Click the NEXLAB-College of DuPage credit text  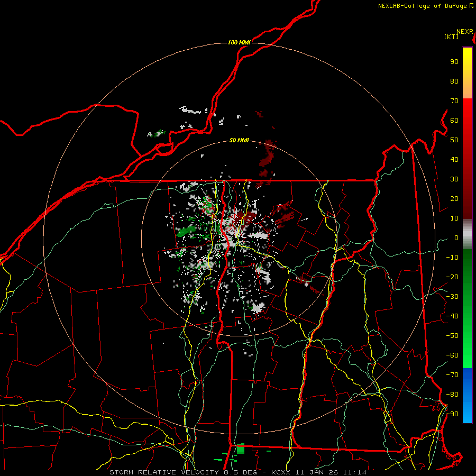[x=425, y=6]
